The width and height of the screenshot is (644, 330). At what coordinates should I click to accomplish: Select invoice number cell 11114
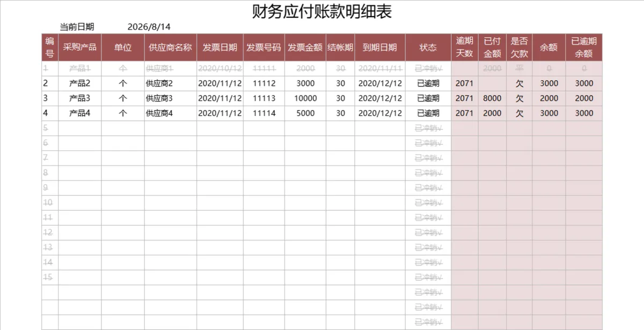(x=264, y=113)
